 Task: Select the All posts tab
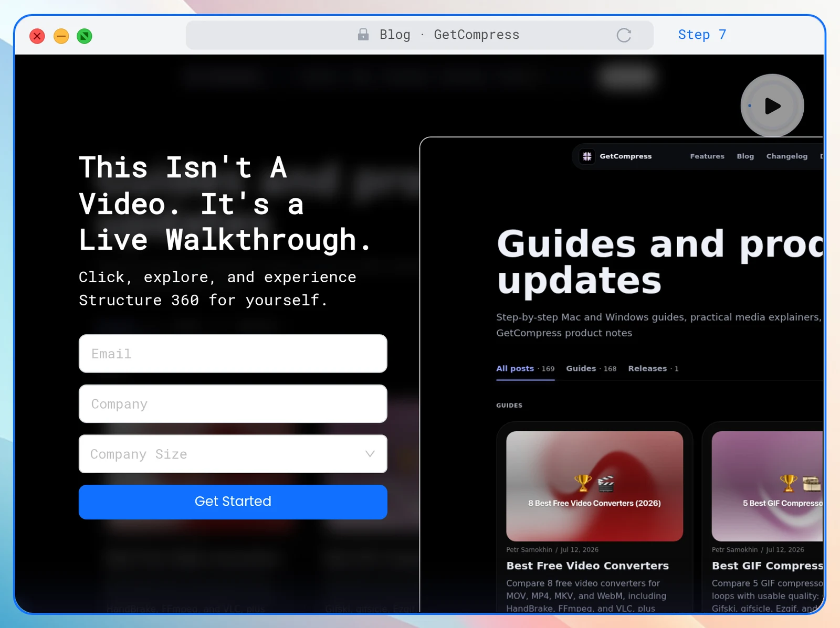525,369
